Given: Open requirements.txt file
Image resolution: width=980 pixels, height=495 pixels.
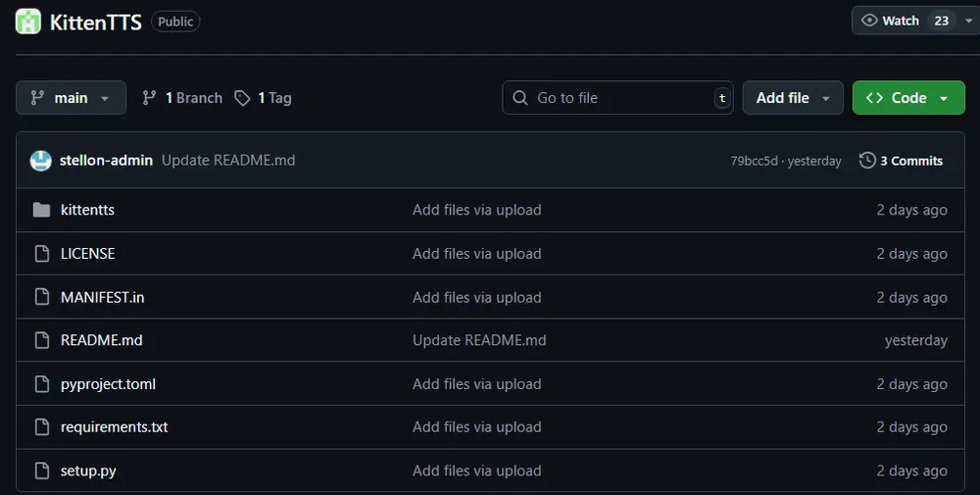Looking at the screenshot, I should [x=114, y=427].
